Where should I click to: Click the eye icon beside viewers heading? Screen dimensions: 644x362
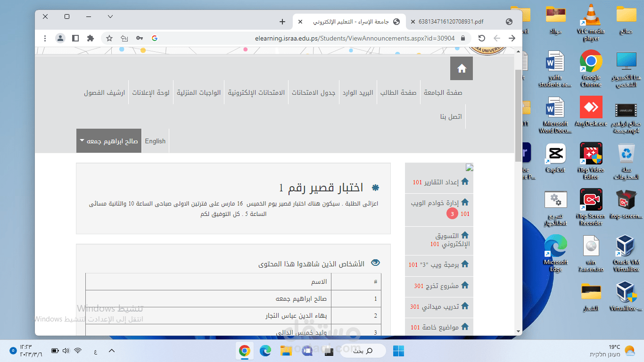point(375,263)
